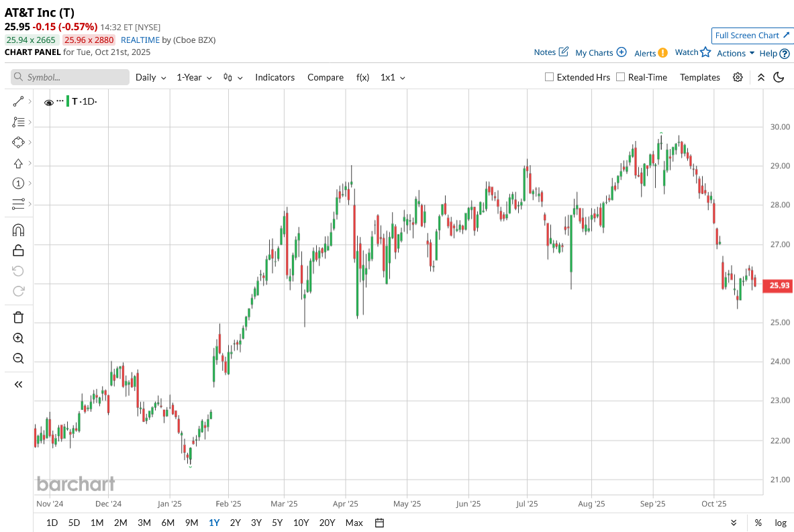794x532 pixels.
Task: Collapse the header with double up chevron
Action: tap(761, 77)
